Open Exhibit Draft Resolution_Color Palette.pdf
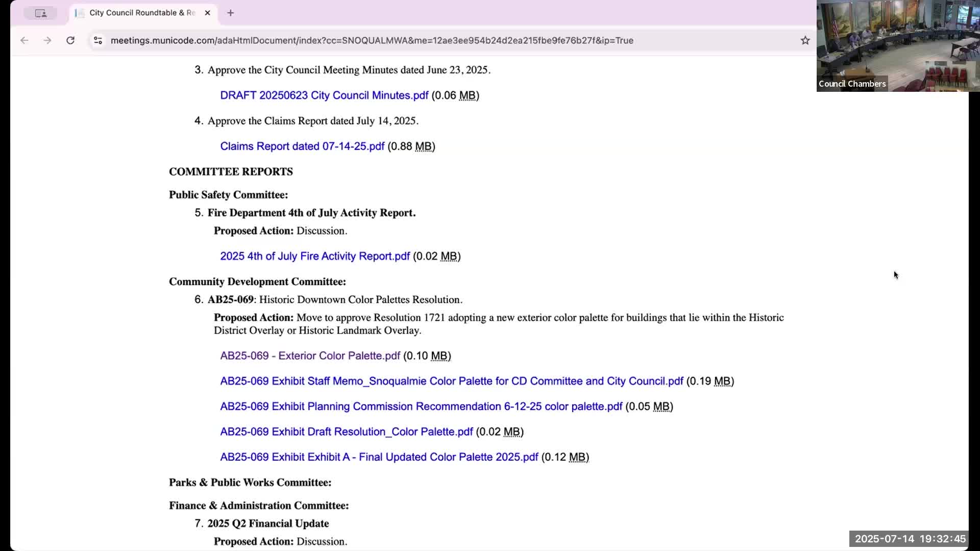 coord(346,432)
